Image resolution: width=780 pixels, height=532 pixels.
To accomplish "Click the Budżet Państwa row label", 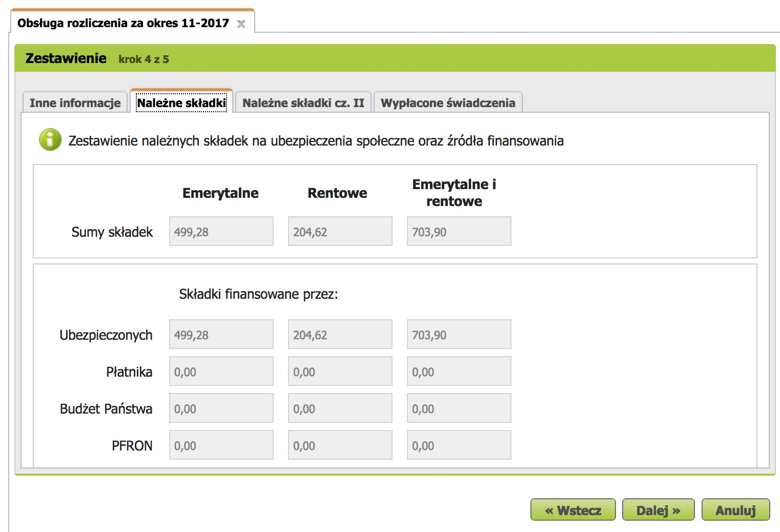I will coord(106,409).
